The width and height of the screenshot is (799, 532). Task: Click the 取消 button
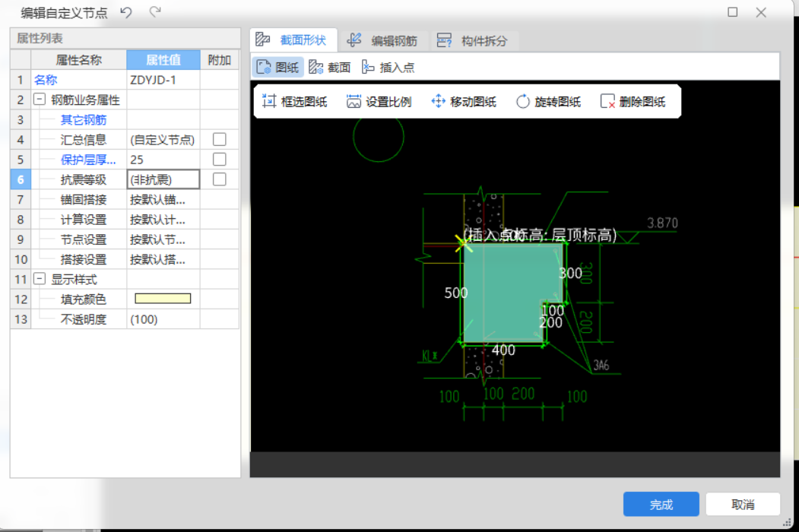743,504
